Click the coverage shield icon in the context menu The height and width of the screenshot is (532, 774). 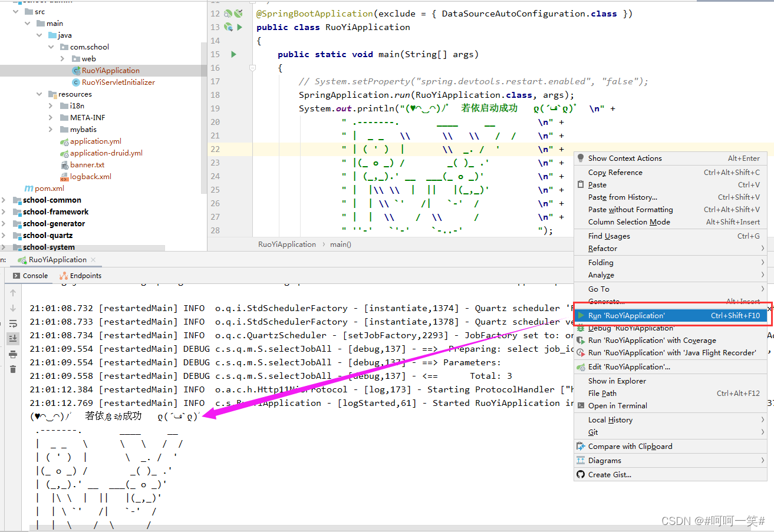point(581,341)
